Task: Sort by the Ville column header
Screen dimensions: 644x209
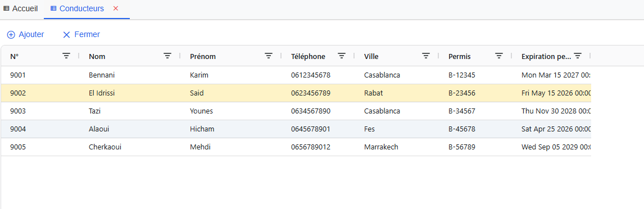Action: click(x=371, y=57)
